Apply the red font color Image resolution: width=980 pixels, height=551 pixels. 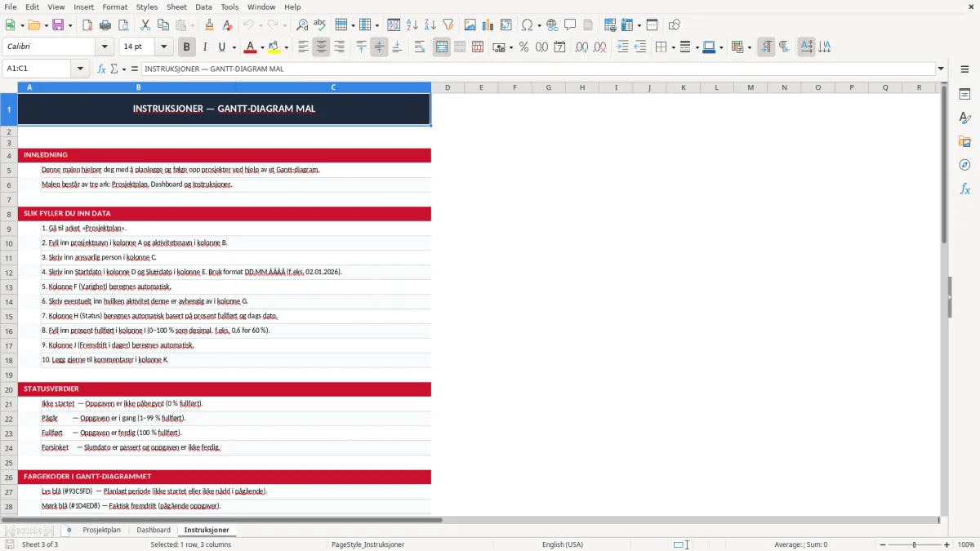click(x=250, y=47)
